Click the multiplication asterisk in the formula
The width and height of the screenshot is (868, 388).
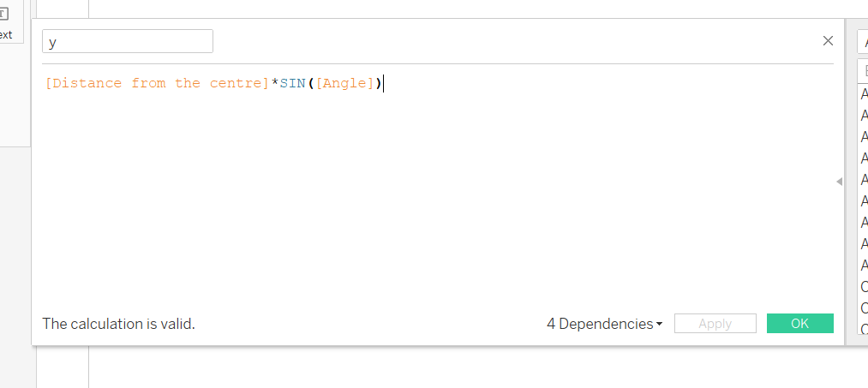[275, 83]
